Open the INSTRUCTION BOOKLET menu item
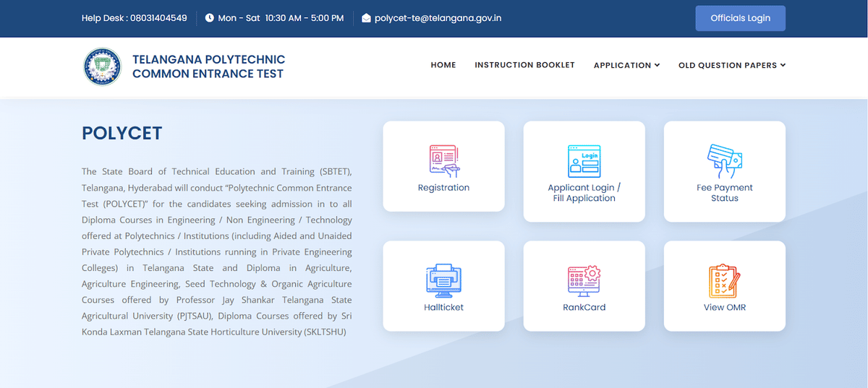The image size is (868, 388). point(524,65)
